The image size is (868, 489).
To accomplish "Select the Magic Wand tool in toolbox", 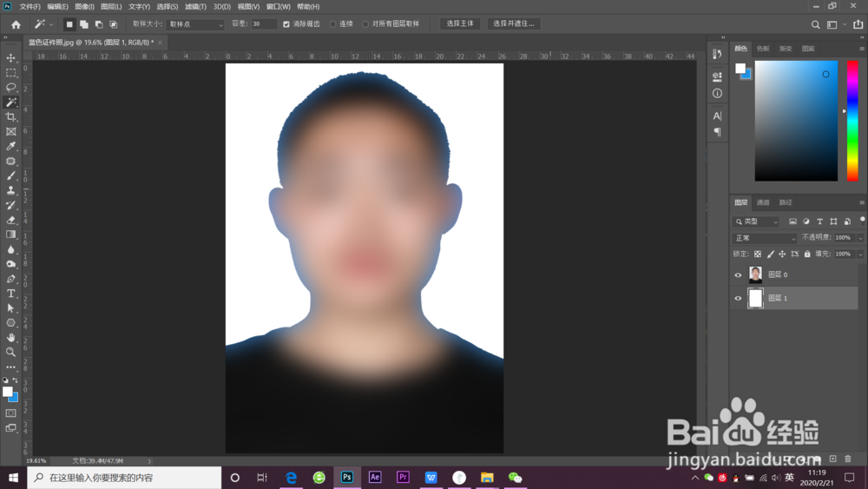I will click(10, 102).
